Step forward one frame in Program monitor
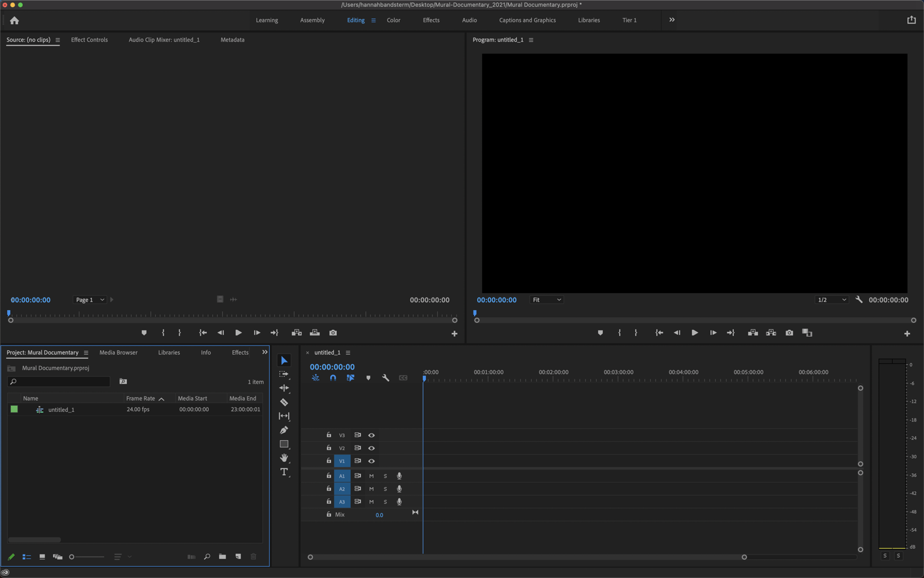 point(713,333)
